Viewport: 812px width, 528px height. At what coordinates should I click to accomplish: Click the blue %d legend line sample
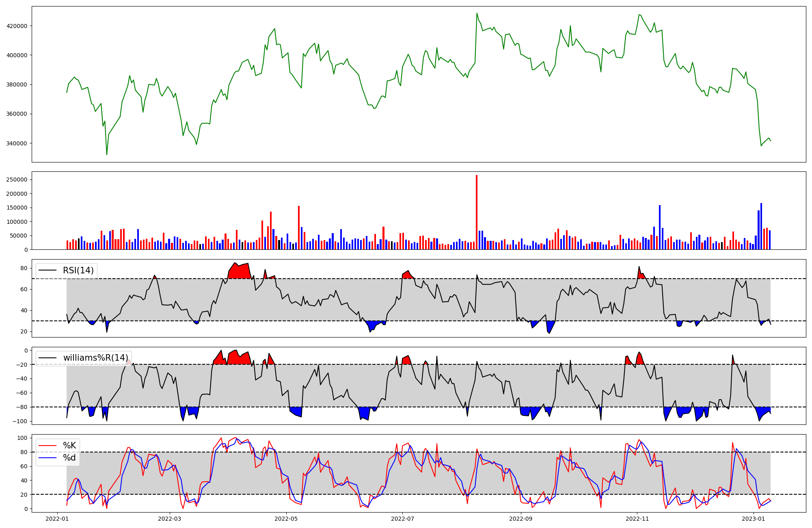click(x=48, y=458)
